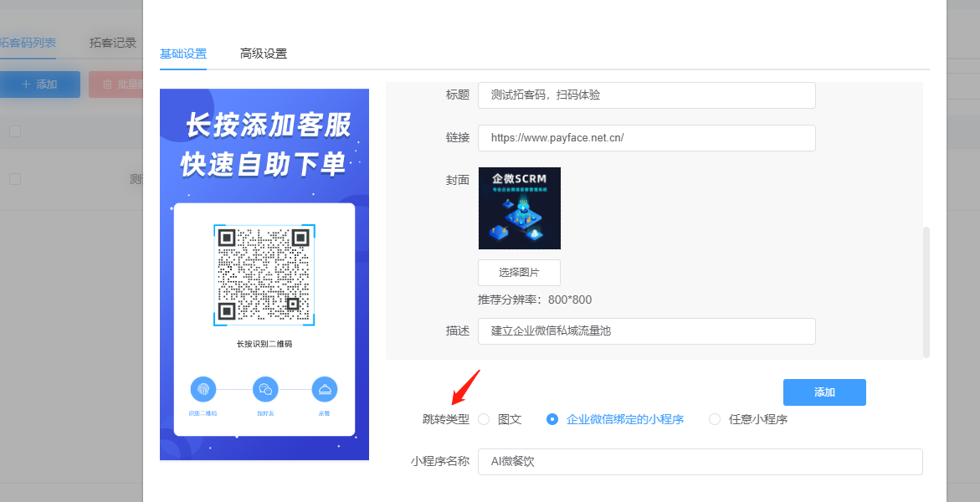Click the 选择图片 button
This screenshot has width=980, height=502.
pyautogui.click(x=520, y=273)
